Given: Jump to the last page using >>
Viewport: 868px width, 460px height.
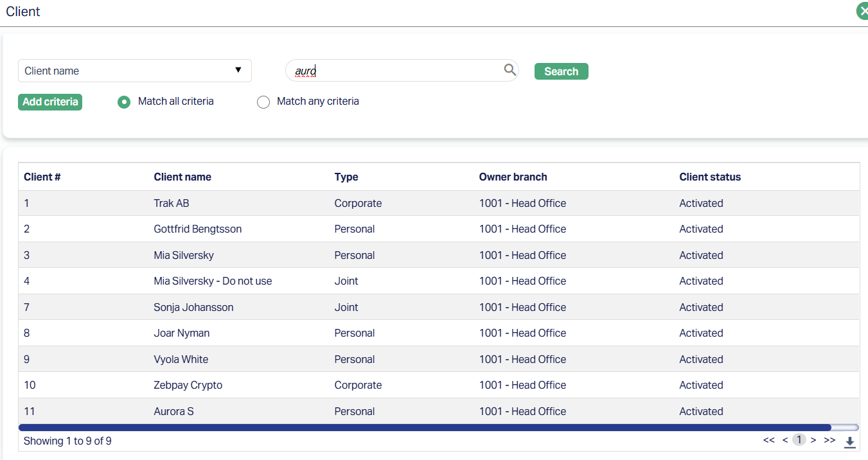Looking at the screenshot, I should [x=829, y=440].
